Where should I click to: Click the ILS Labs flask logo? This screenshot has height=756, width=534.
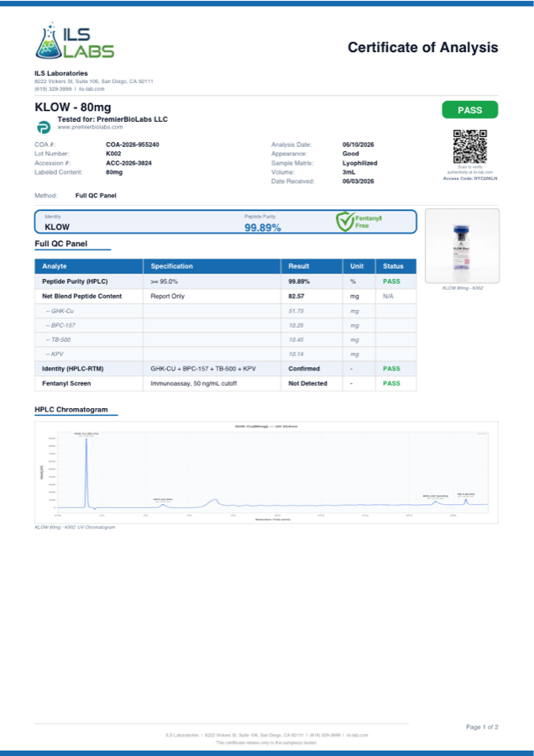pos(75,41)
